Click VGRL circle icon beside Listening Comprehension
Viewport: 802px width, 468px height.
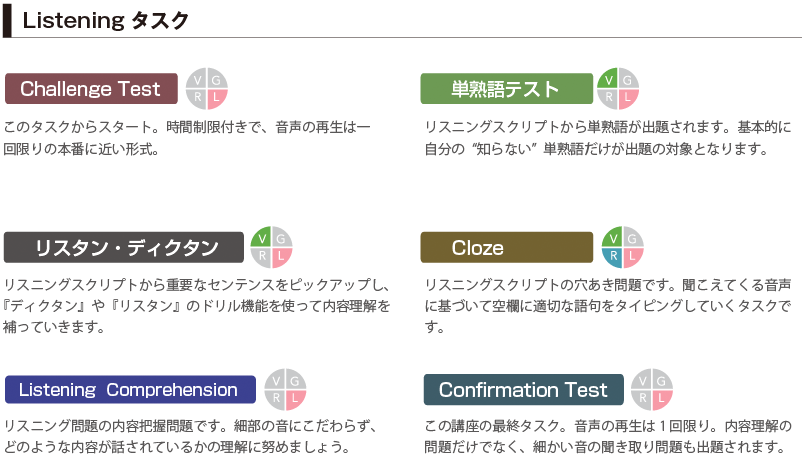click(285, 390)
